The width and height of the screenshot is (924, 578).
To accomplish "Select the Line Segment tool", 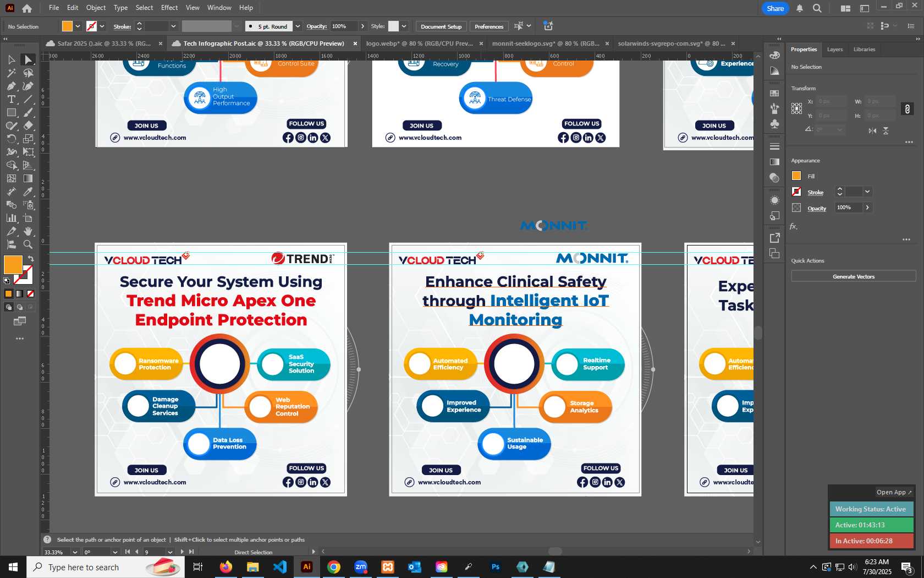I will click(x=28, y=99).
